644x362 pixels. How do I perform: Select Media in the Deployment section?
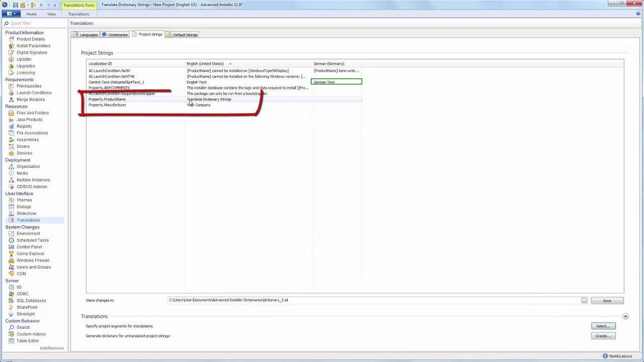pos(22,173)
